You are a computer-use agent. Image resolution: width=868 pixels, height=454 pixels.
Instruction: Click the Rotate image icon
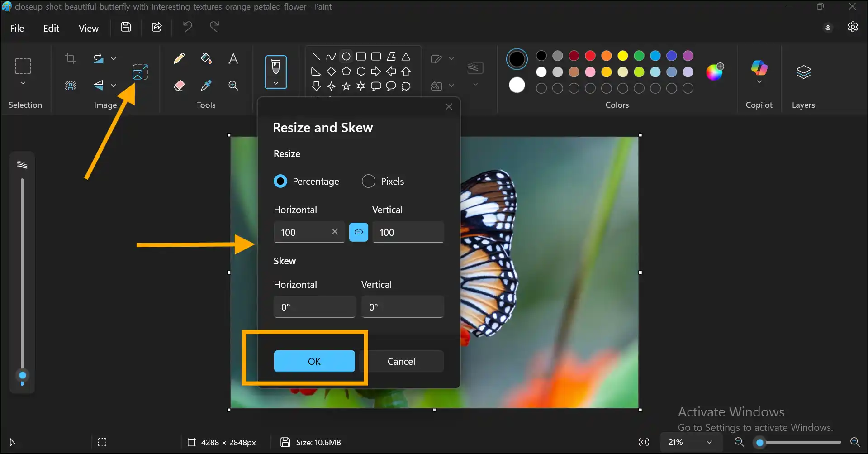point(99,58)
